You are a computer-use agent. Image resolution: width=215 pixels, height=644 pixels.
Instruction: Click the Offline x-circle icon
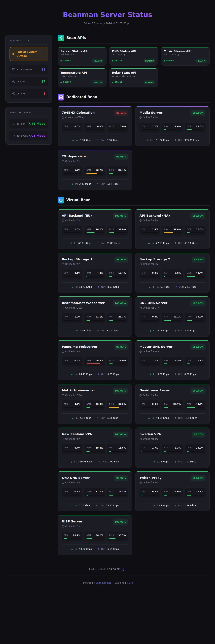tap(14, 93)
